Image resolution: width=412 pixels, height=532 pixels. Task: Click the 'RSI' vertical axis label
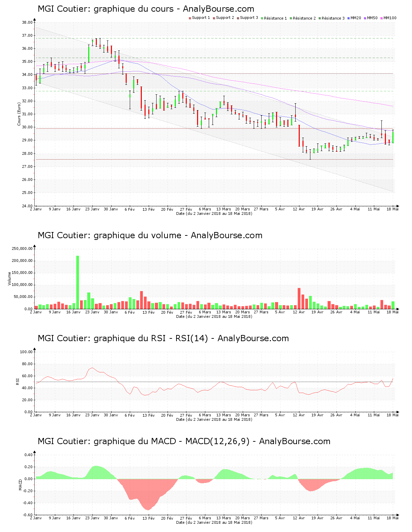point(17,381)
